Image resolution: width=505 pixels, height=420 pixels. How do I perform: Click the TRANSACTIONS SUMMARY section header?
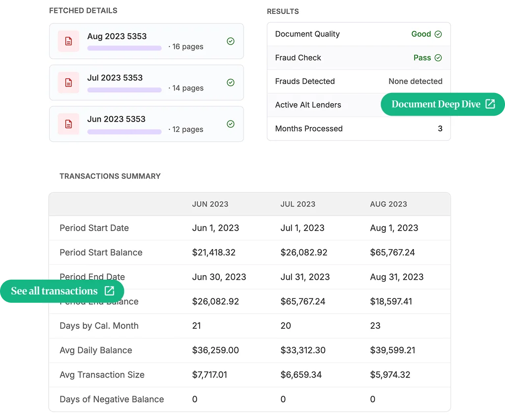point(110,176)
